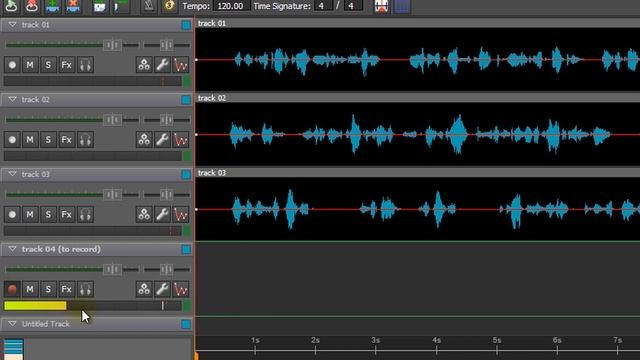Mute track 04 (to record) with the M button
The image size is (640, 360).
(x=30, y=289)
